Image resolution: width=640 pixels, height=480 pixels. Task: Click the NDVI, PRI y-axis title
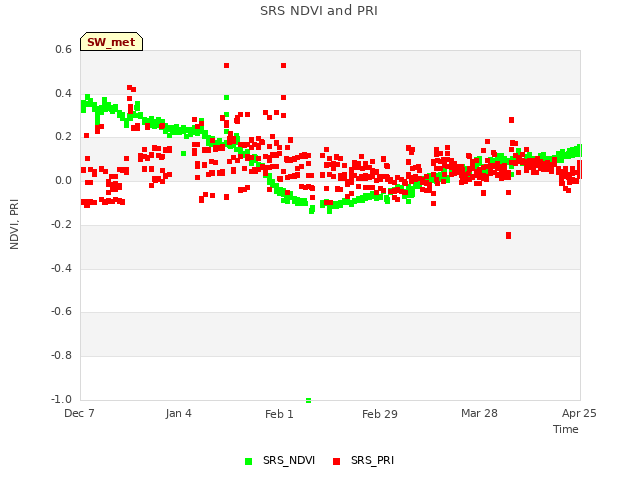(x=14, y=224)
